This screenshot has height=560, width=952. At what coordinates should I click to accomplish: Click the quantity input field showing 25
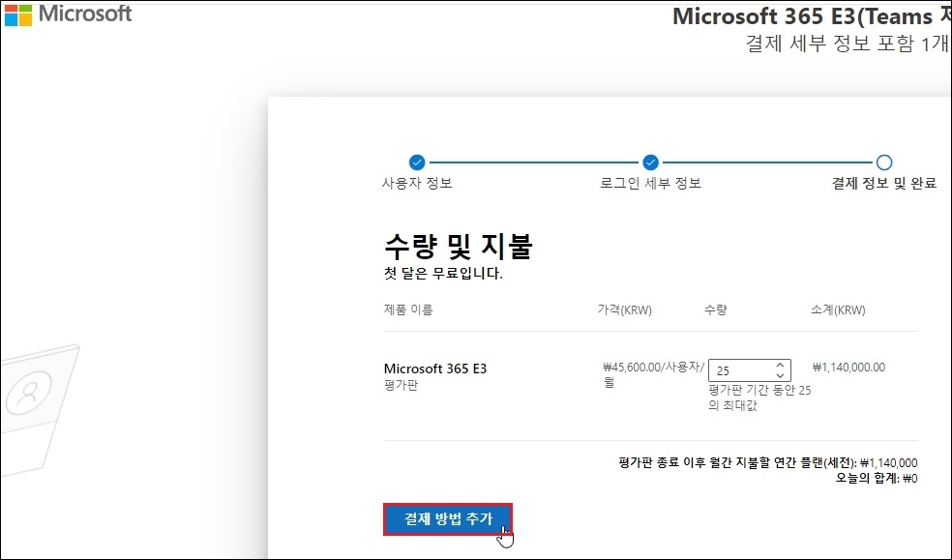[x=749, y=370]
